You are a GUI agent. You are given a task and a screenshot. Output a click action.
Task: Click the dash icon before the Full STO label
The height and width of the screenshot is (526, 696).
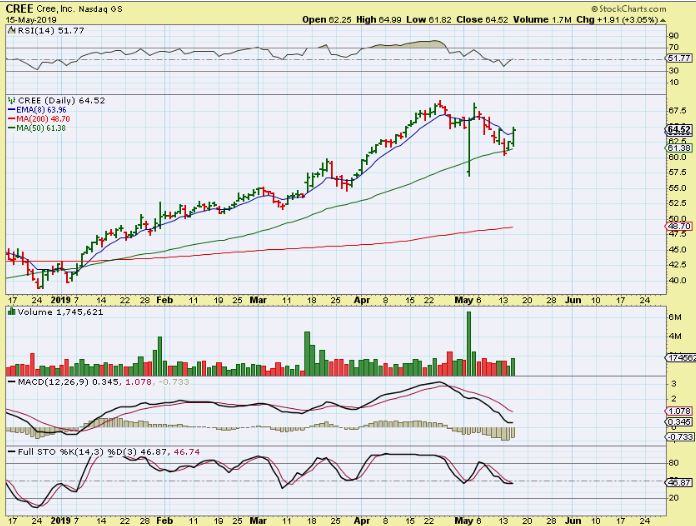click(x=12, y=452)
